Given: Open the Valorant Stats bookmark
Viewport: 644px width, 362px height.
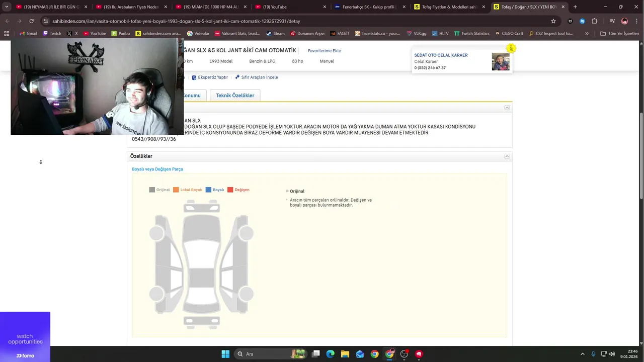Looking at the screenshot, I should [x=237, y=33].
